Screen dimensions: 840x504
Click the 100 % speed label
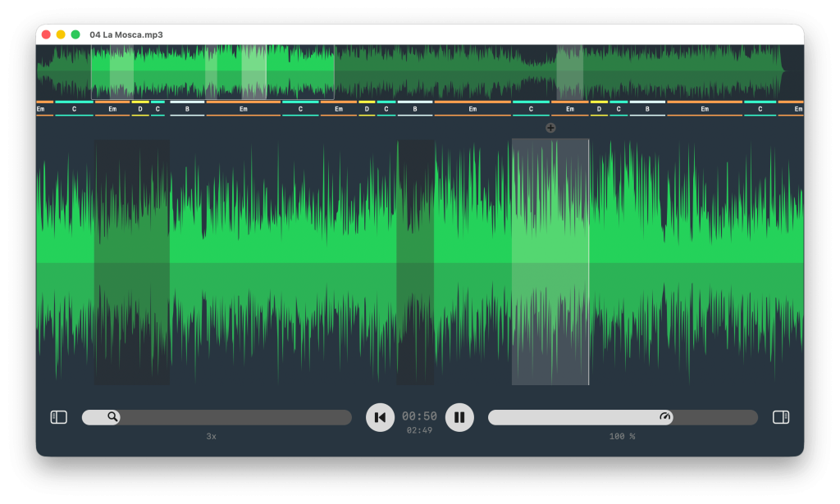pos(622,436)
